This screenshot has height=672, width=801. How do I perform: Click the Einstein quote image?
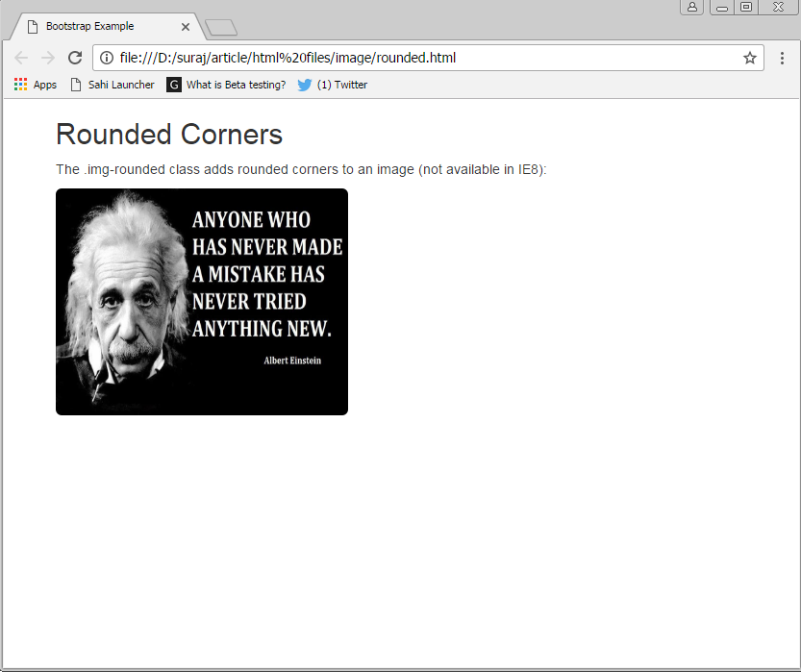(x=202, y=302)
